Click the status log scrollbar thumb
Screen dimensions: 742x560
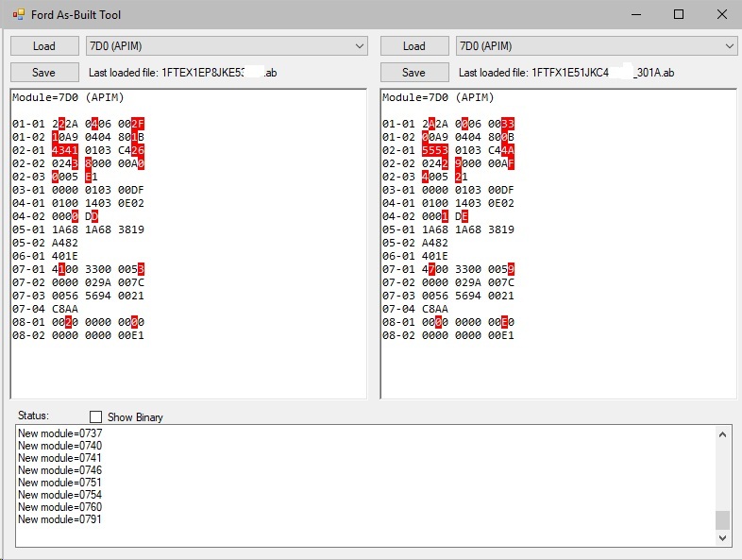[x=723, y=520]
